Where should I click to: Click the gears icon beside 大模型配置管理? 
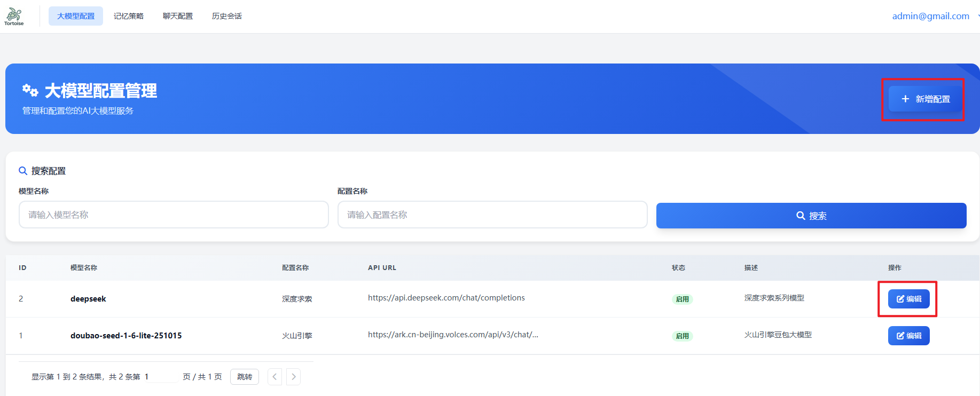[30, 90]
